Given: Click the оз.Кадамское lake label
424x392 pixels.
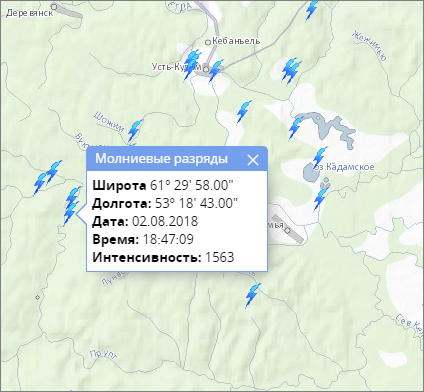Looking at the screenshot, I should click(345, 167).
